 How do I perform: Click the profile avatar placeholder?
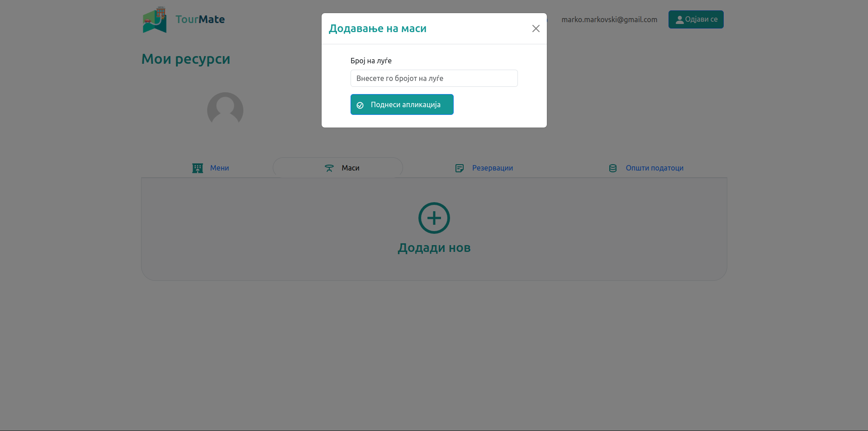[225, 110]
